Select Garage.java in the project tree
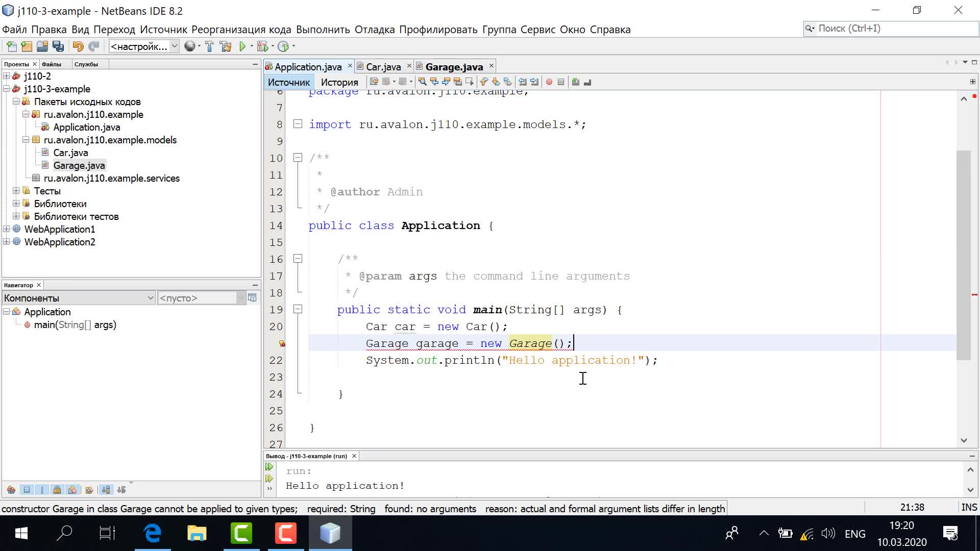Screen dimensions: 980x551 click(x=79, y=165)
